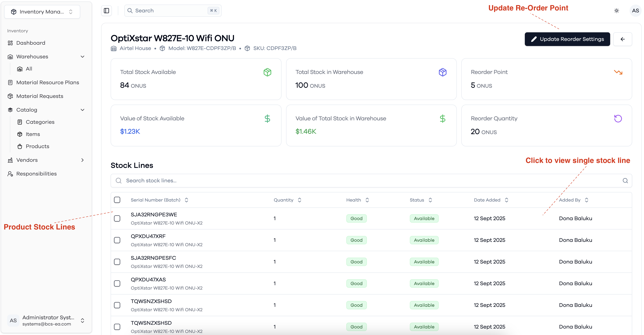Click the Value of Stock Available dollar icon
The height and width of the screenshot is (335, 644).
pyautogui.click(x=267, y=118)
